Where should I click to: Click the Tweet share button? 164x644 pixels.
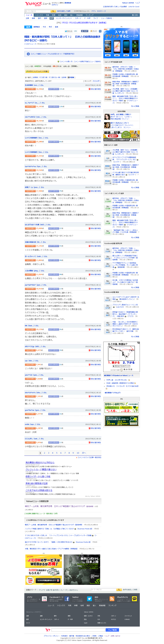pyautogui.click(x=68, y=31)
